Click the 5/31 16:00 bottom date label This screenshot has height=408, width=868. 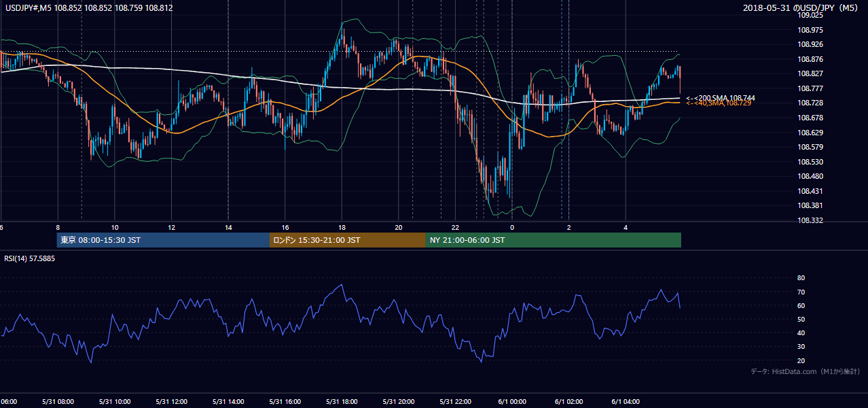[x=285, y=401]
